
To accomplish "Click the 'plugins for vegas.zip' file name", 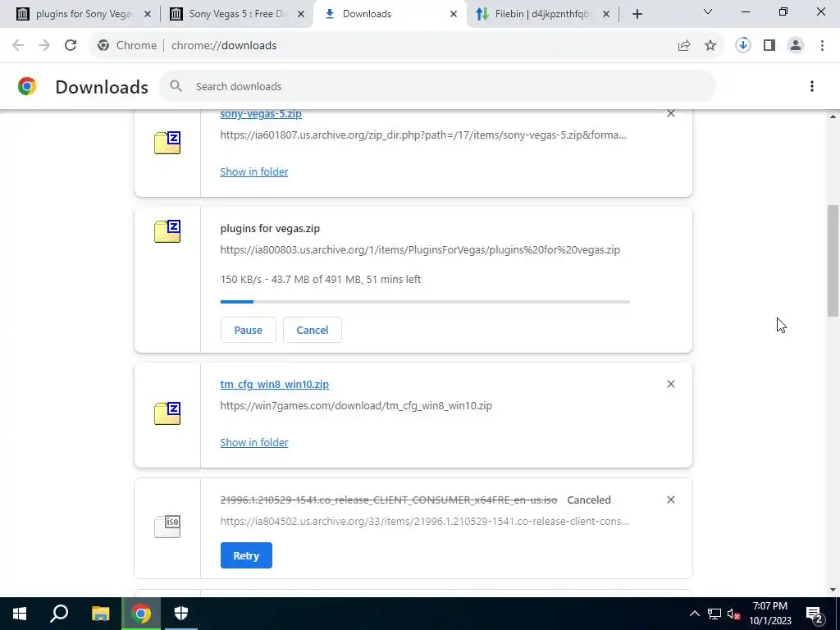I will click(270, 228).
